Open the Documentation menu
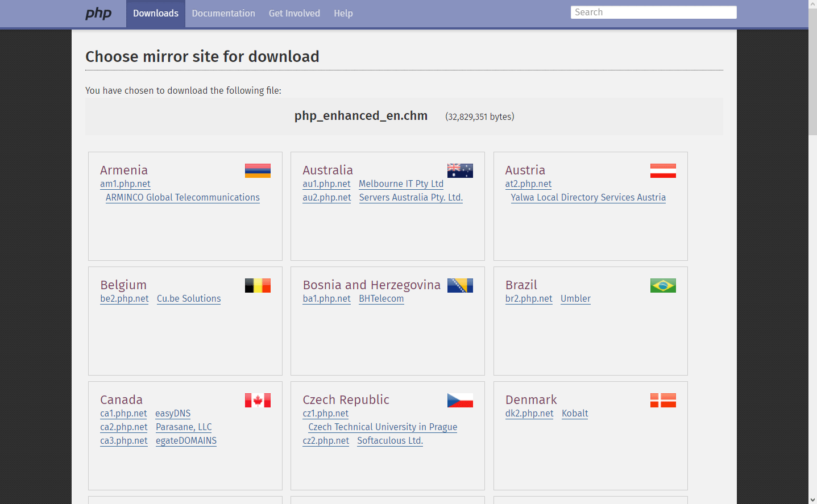Screen dimensions: 817x504 (223, 14)
